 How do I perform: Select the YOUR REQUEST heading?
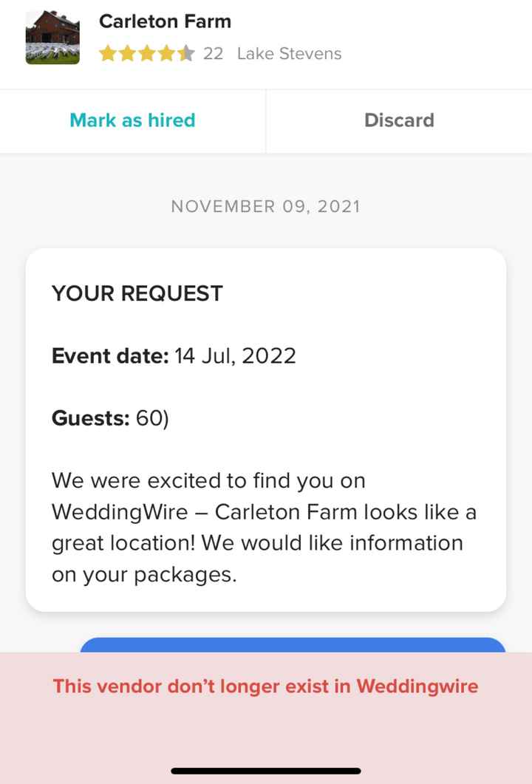tap(137, 293)
